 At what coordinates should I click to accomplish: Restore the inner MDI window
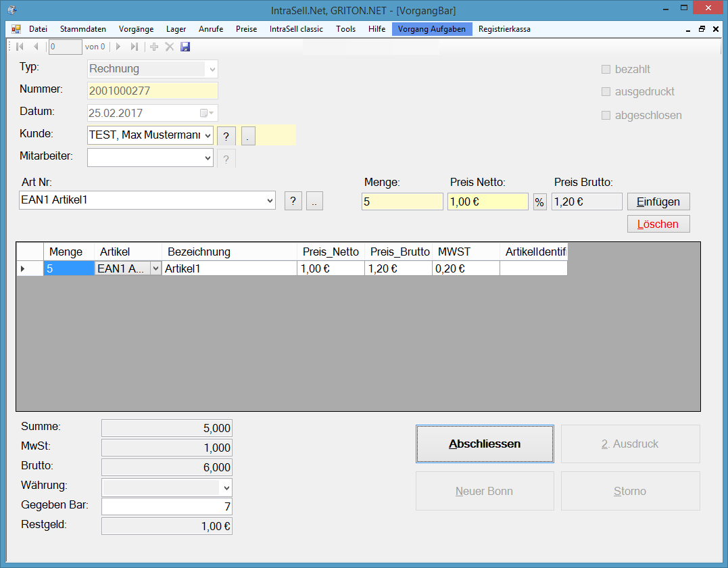point(702,29)
